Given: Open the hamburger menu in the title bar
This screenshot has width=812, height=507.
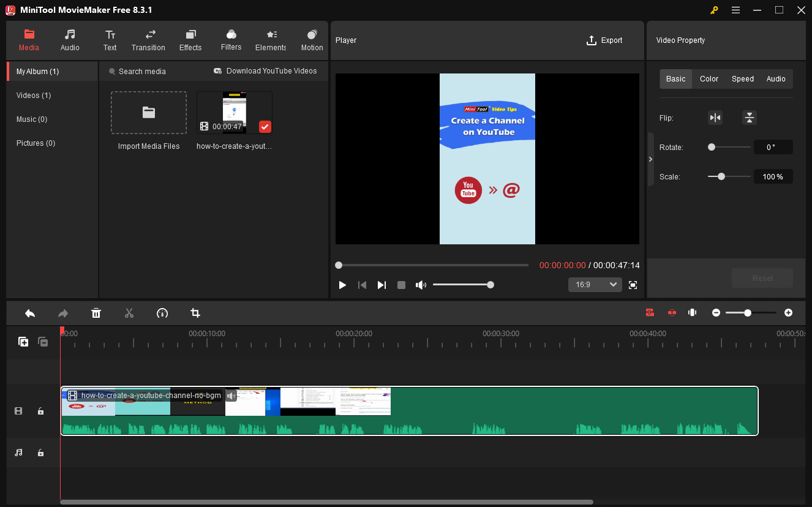Looking at the screenshot, I should tap(735, 10).
